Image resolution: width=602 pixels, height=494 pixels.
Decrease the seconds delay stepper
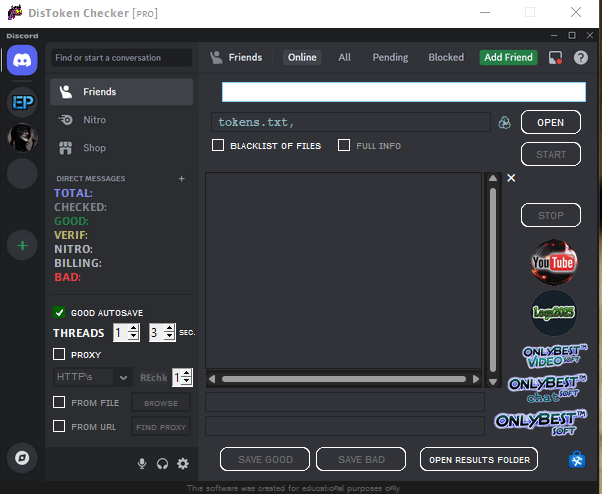coord(169,336)
